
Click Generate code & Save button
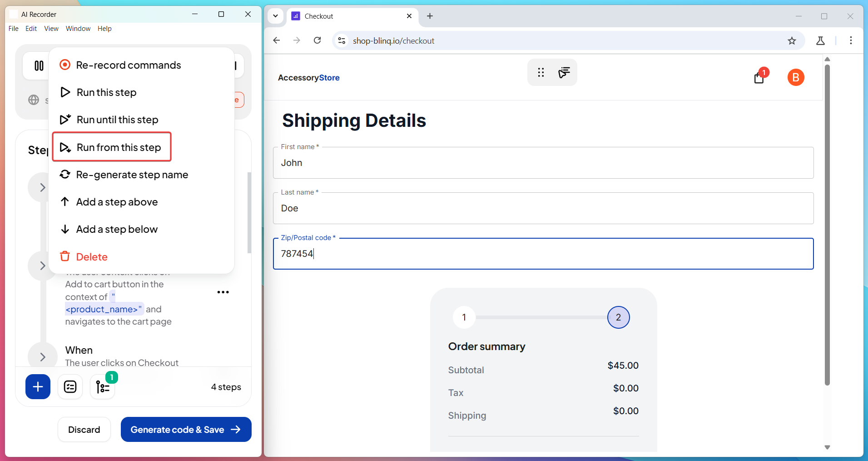coord(186,430)
